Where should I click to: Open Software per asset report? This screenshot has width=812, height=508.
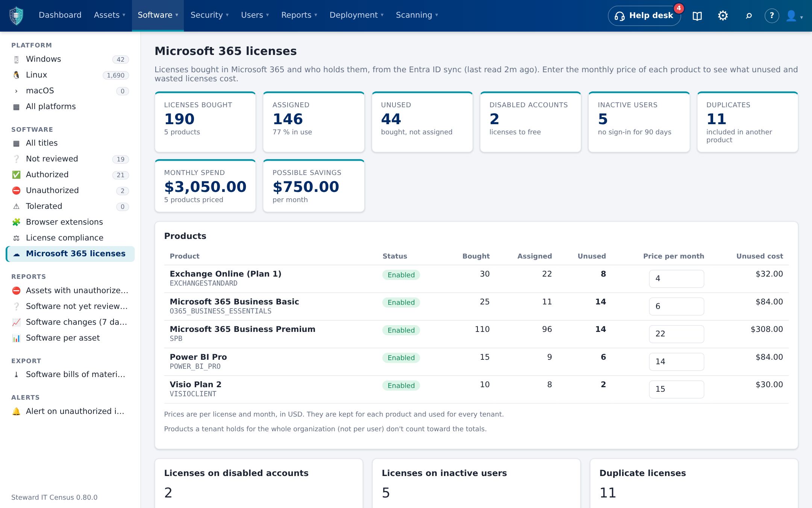pos(70,338)
